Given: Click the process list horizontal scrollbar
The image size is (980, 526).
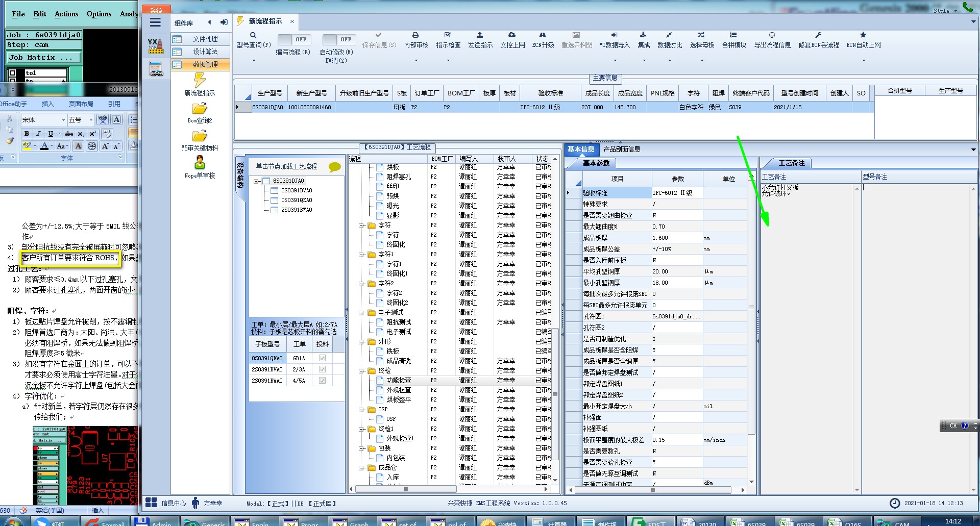Looking at the screenshot, I should point(406,489).
